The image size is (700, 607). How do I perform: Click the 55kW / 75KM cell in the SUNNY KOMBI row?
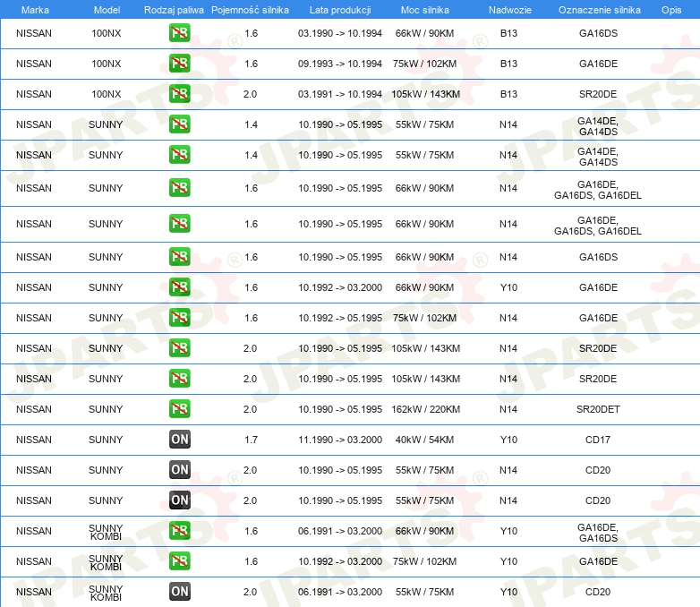click(x=424, y=592)
